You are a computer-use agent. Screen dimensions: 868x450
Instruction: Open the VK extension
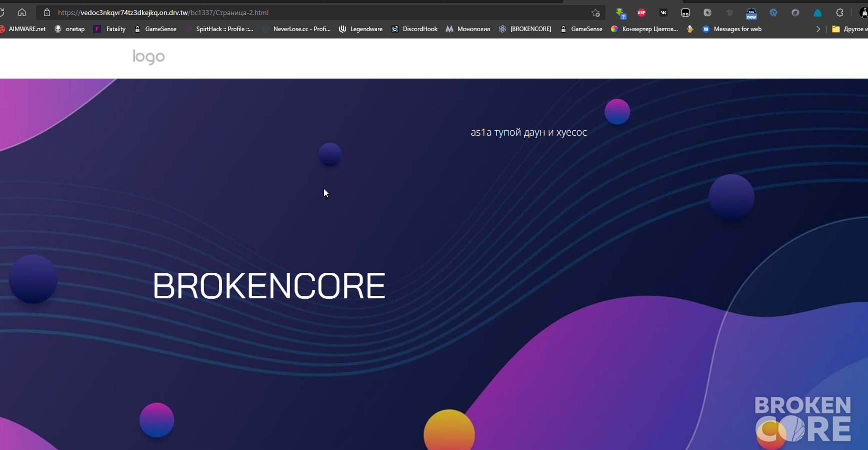pyautogui.click(x=663, y=13)
